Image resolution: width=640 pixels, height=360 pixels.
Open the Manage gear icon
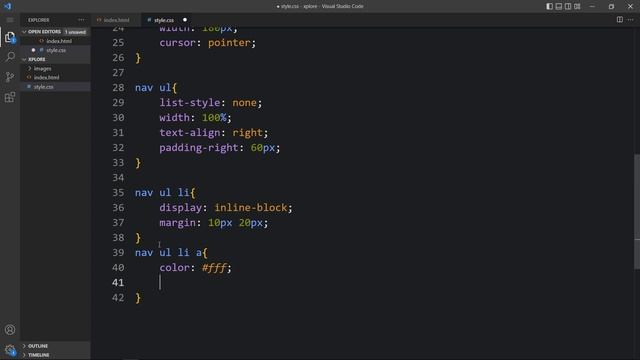coord(10,350)
